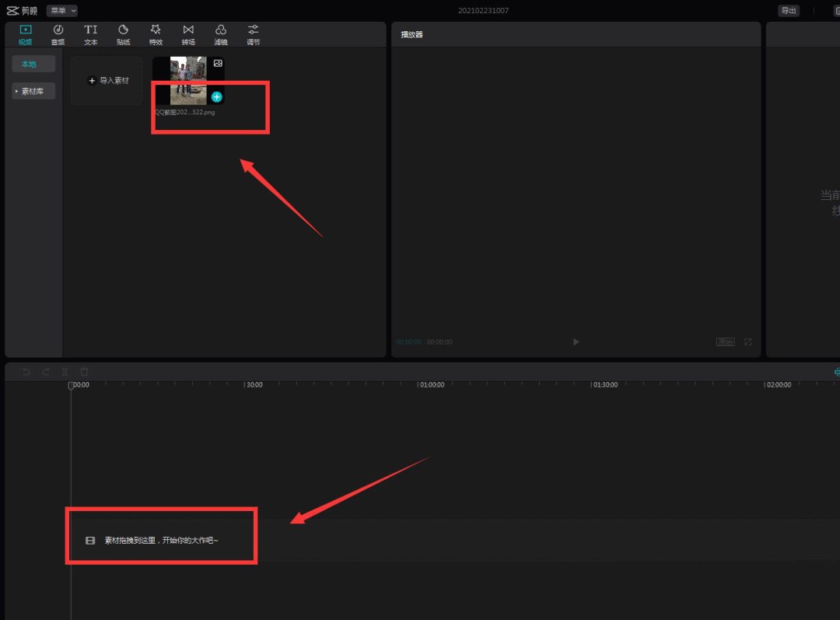Switch to the 视频 (Video) tab
The width and height of the screenshot is (840, 620).
(x=26, y=34)
